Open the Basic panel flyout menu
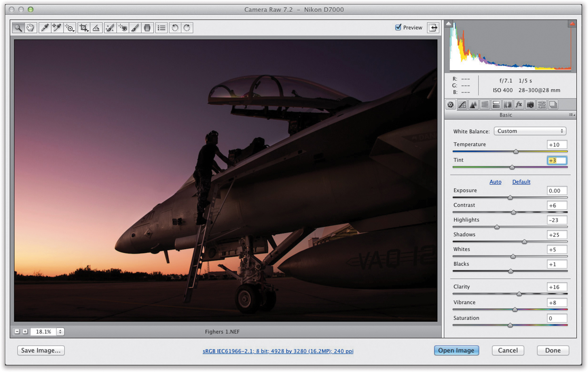The width and height of the screenshot is (588, 372). [572, 115]
